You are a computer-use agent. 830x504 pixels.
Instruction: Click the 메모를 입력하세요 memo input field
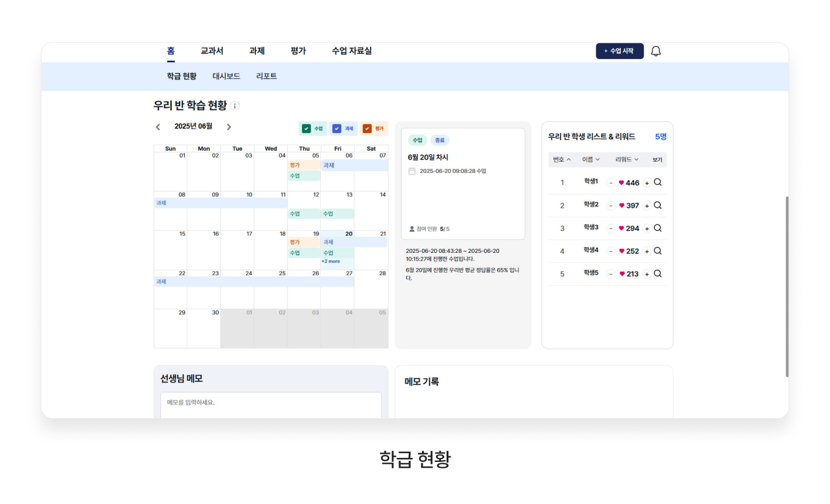[x=271, y=403]
